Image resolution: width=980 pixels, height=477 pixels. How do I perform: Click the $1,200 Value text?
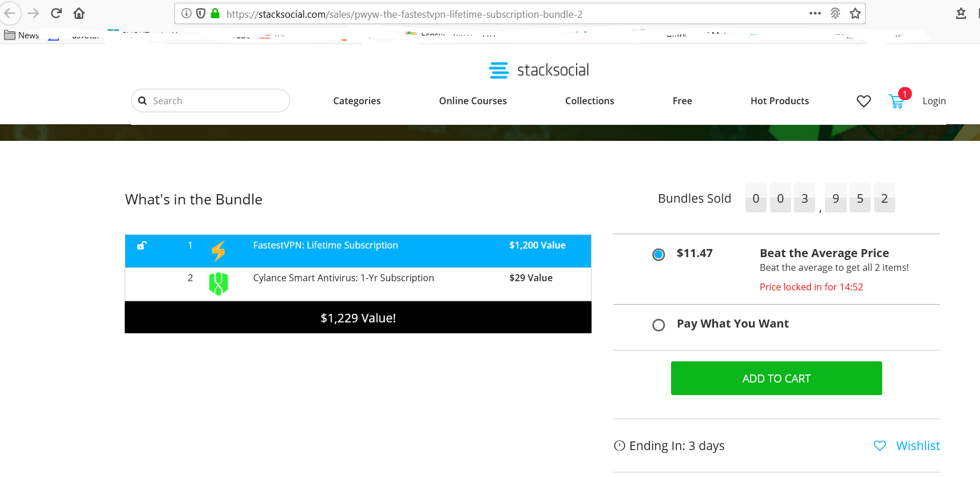tap(538, 245)
